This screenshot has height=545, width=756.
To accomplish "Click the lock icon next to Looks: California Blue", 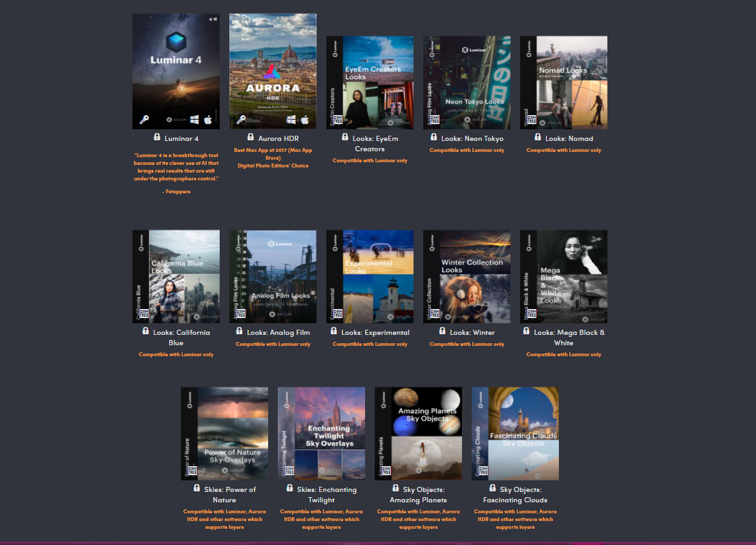I will (145, 331).
